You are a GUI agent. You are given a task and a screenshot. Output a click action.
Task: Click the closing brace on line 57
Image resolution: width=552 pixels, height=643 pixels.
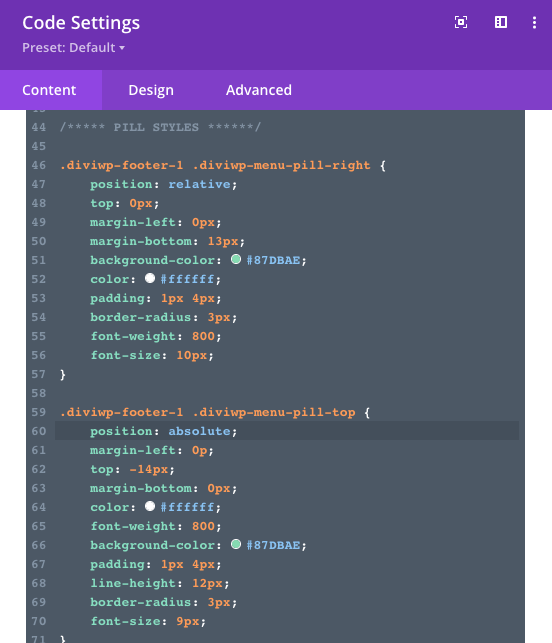coord(63,374)
